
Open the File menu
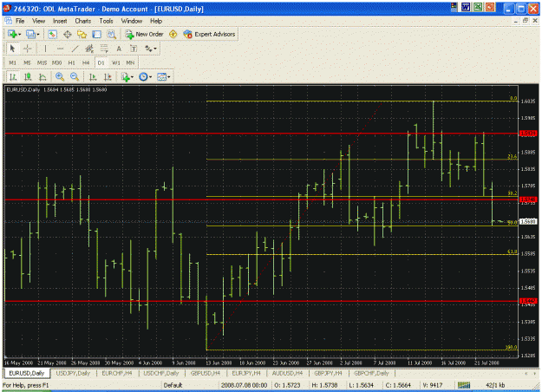[20, 21]
